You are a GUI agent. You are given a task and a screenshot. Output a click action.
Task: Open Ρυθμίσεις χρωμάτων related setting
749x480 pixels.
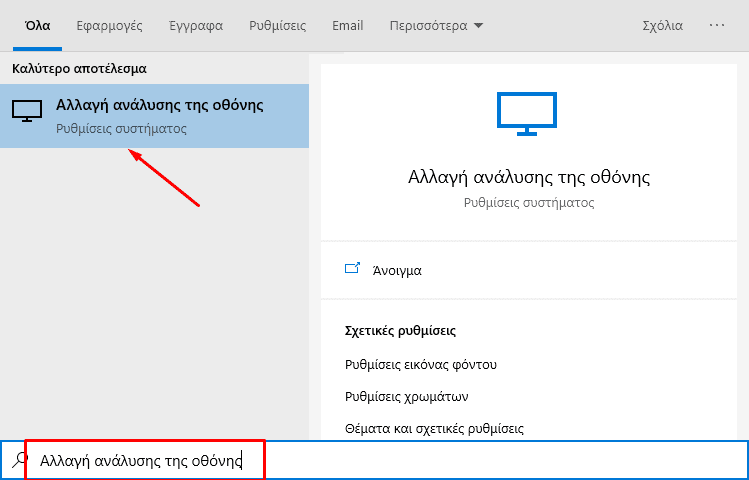(407, 396)
